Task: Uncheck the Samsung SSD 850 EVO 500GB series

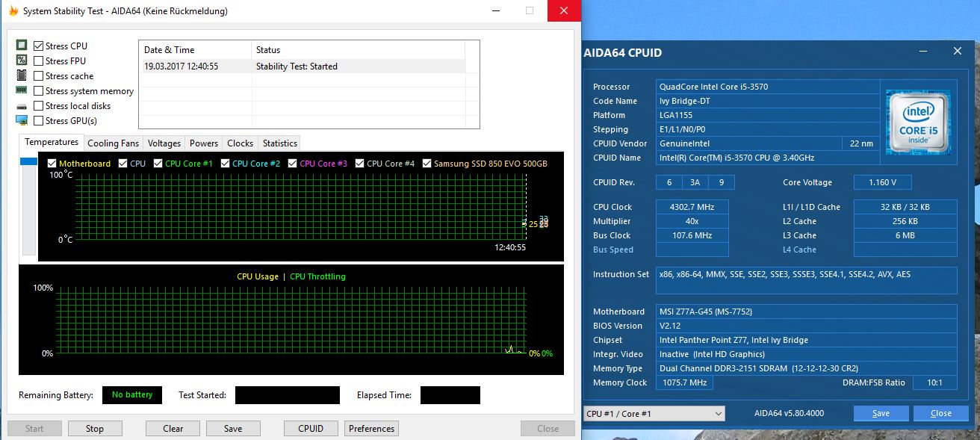Action: pyautogui.click(x=427, y=164)
